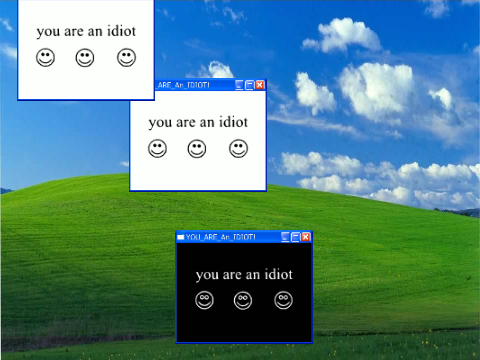Click the right smiley in the black window
The width and height of the screenshot is (480, 360).
[283, 300]
